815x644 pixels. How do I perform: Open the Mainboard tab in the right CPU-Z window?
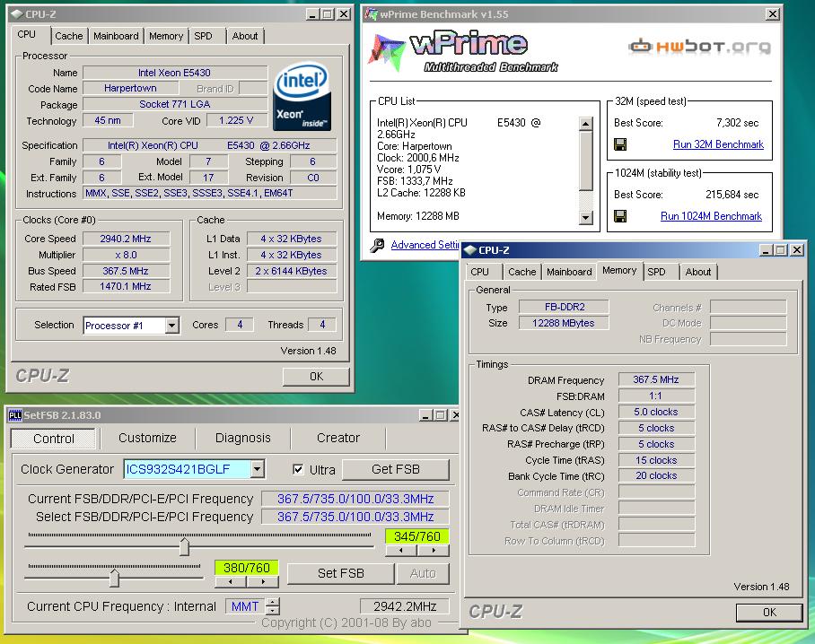tap(569, 272)
